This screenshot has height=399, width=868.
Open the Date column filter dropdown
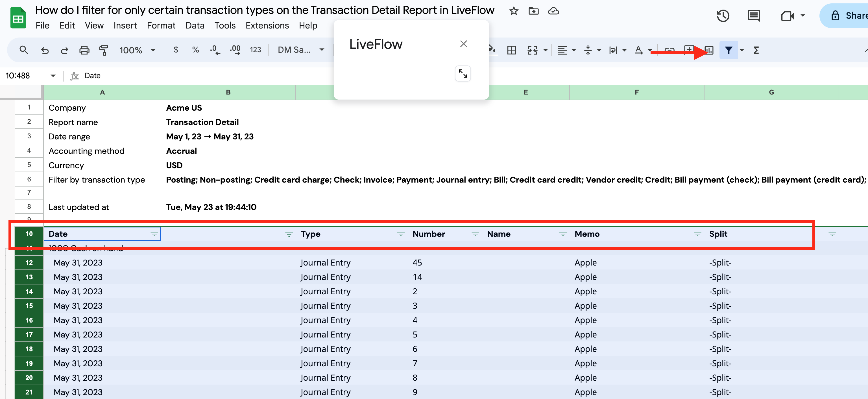(x=154, y=234)
